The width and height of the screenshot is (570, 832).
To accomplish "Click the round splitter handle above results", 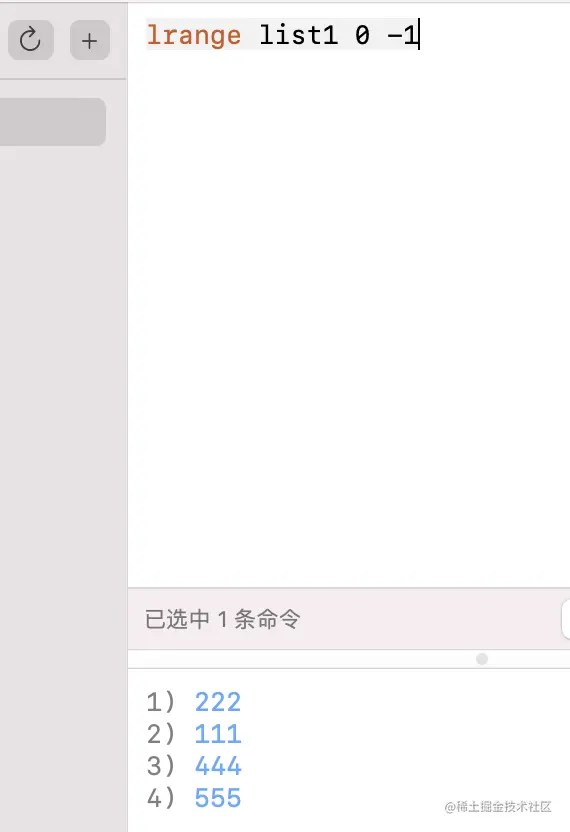I will [482, 659].
